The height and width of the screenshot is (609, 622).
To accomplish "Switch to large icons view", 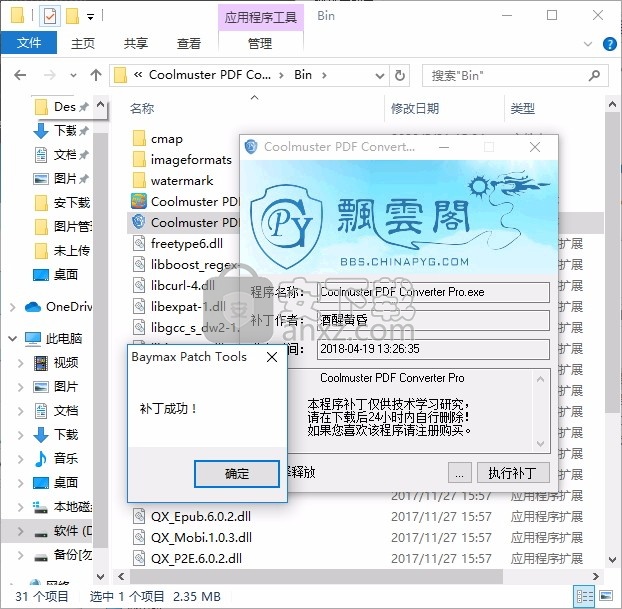I will [606, 596].
